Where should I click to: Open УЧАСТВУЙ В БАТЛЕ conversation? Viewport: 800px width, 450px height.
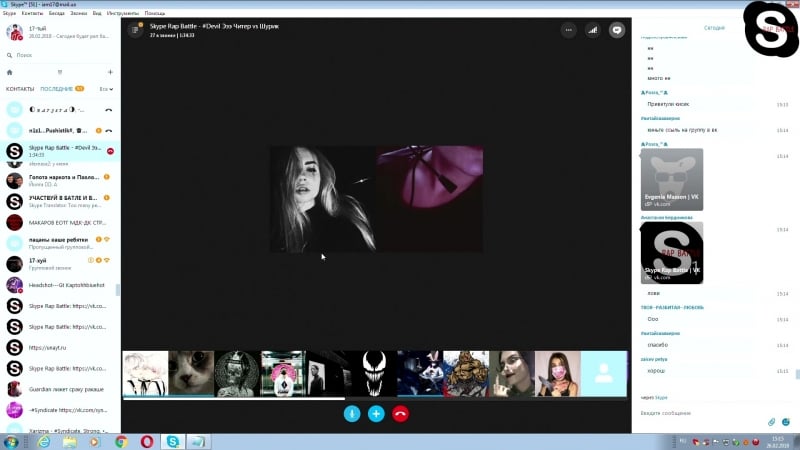point(60,202)
